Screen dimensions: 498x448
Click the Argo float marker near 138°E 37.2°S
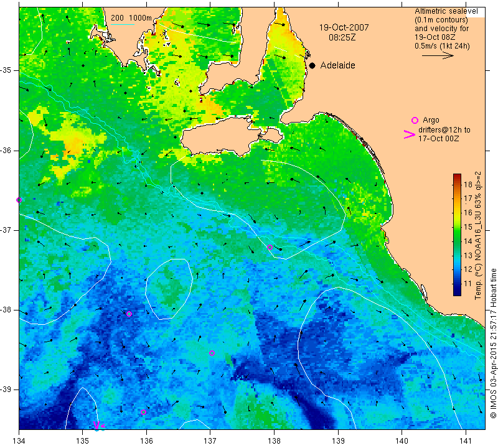270,248
